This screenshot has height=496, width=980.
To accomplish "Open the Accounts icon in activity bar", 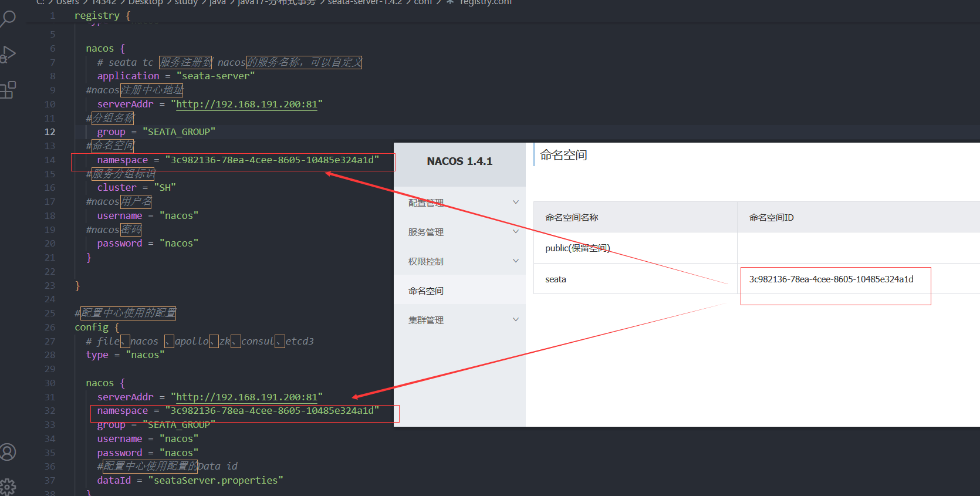I will [8, 452].
